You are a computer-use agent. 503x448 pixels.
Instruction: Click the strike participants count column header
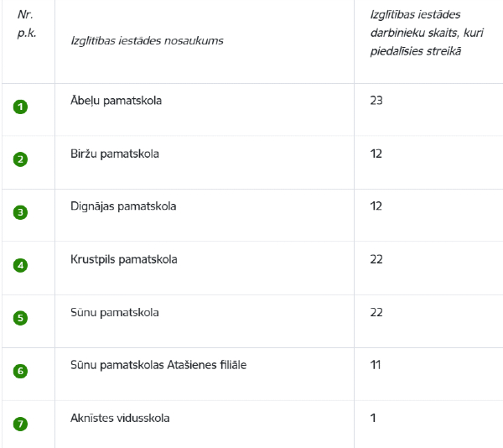pos(427,33)
